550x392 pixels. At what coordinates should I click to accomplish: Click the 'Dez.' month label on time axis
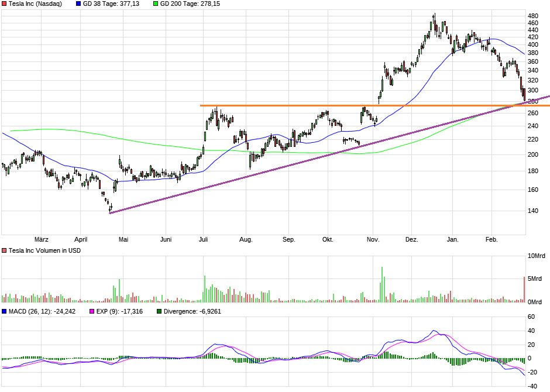[412, 239]
